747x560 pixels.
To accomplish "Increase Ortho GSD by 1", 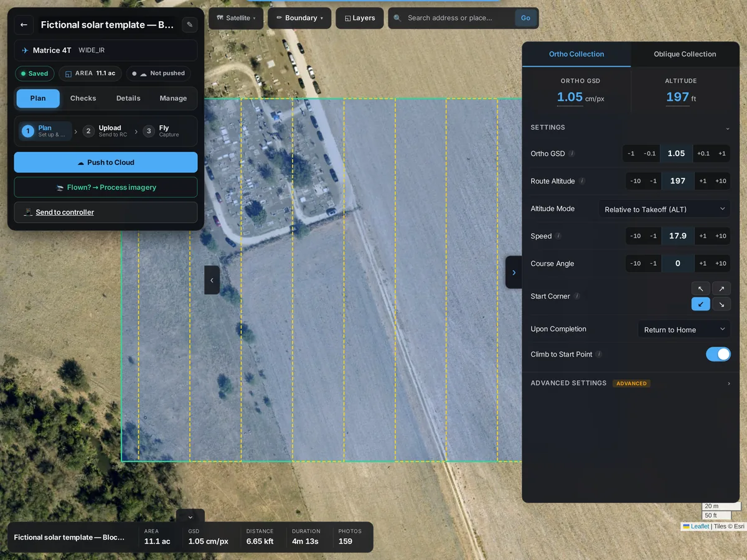I will [x=722, y=154].
